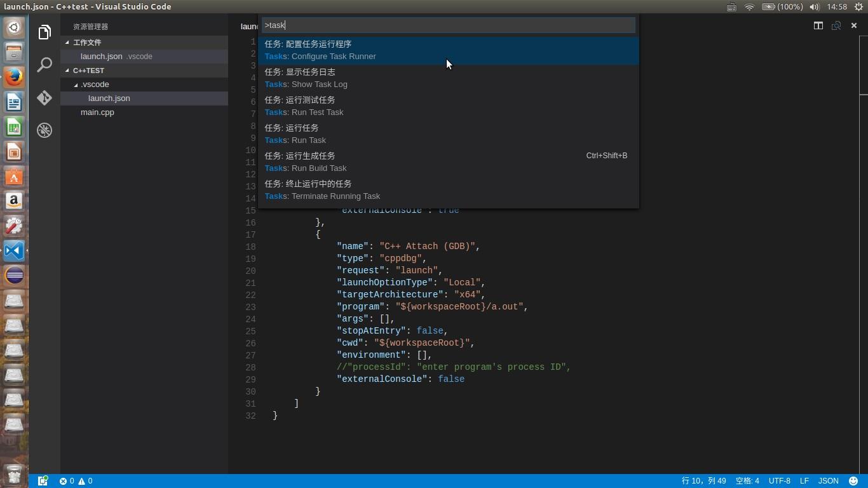Click the command palette input field

(x=447, y=25)
